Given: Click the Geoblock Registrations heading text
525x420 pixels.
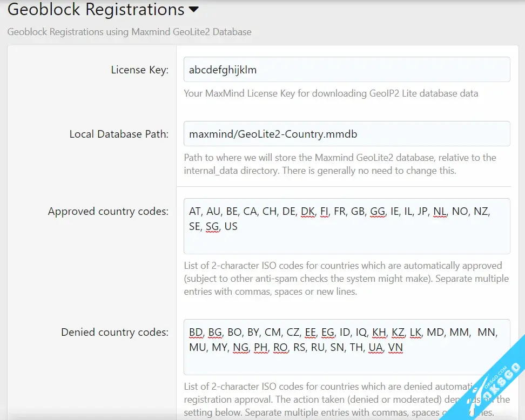Looking at the screenshot, I should coord(96,10).
